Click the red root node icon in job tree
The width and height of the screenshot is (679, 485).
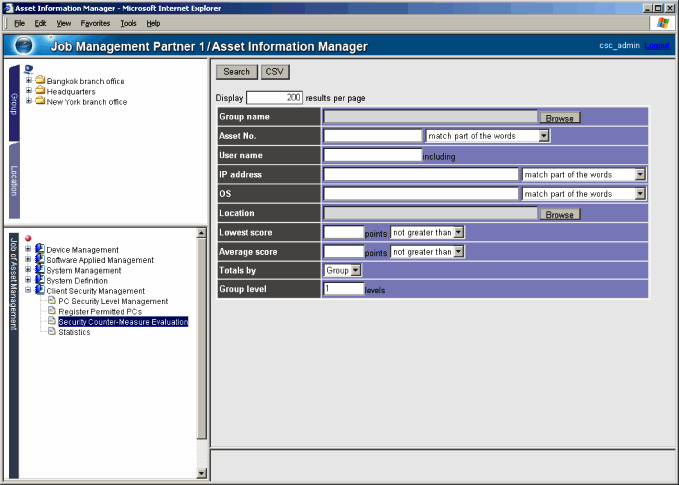tap(29, 238)
